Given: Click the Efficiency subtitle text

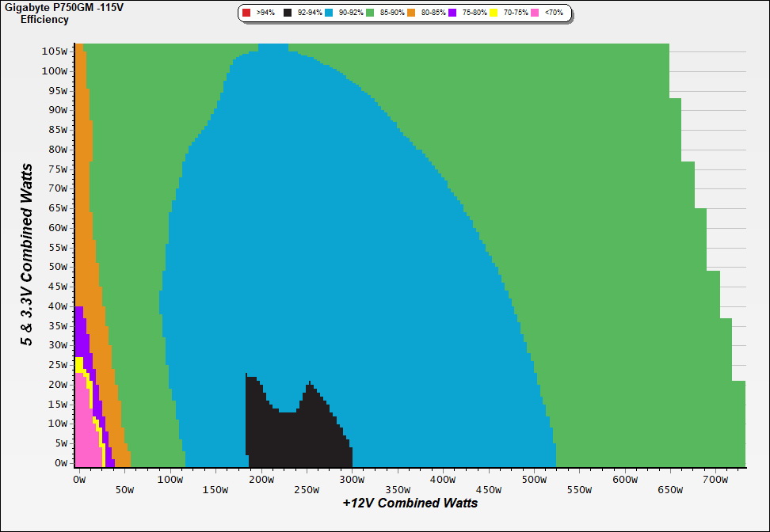Looking at the screenshot, I should tap(44, 19).
